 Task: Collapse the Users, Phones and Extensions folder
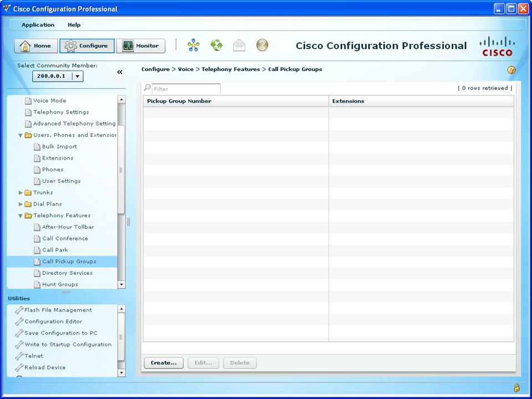21,135
